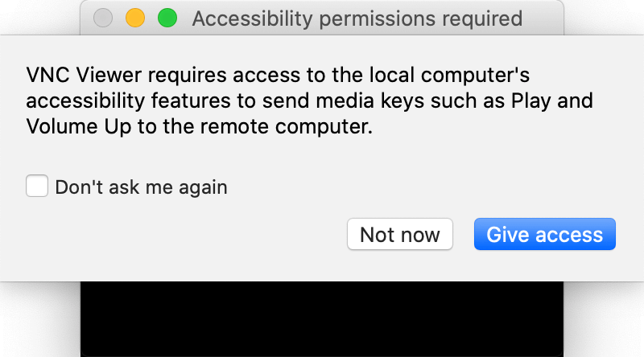Minimize the window with the yellow button
This screenshot has width=644, height=357.
point(135,18)
